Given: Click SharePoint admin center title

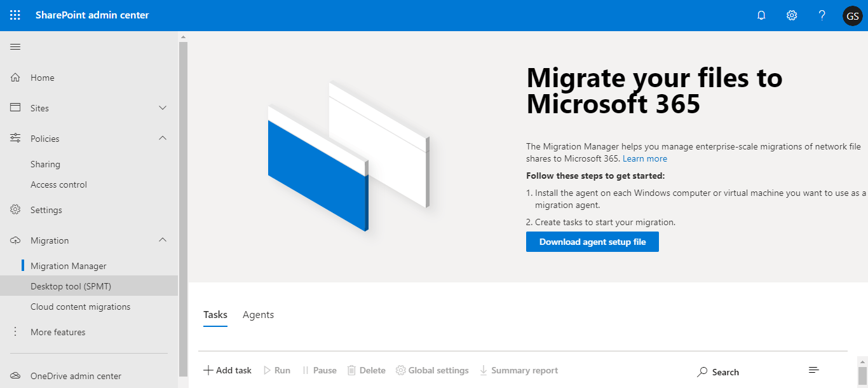Looking at the screenshot, I should [x=92, y=15].
